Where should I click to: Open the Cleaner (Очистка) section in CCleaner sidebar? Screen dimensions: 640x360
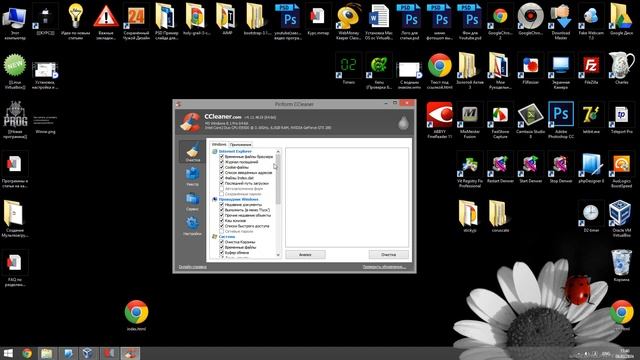(x=192, y=152)
